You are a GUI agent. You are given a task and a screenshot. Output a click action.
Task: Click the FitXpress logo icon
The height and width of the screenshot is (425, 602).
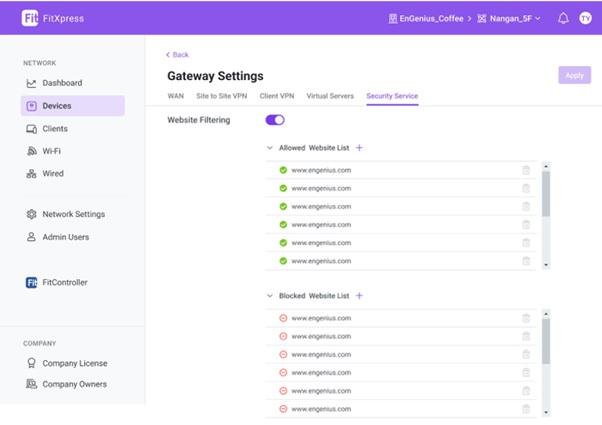pos(30,18)
